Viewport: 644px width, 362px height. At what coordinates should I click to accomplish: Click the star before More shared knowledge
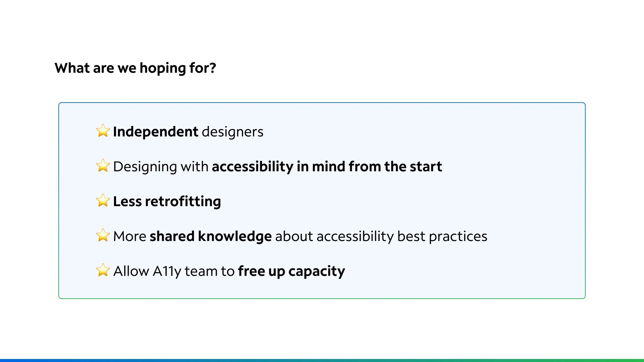pyautogui.click(x=103, y=235)
